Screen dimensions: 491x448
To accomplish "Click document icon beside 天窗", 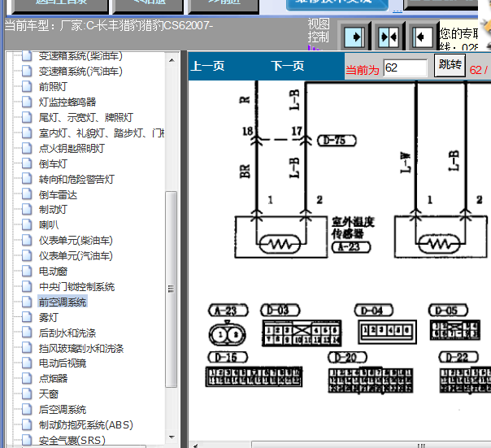I will coord(27,394).
